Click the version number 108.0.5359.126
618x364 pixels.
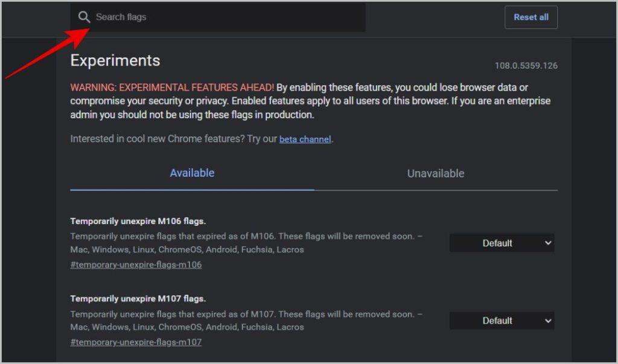point(526,66)
